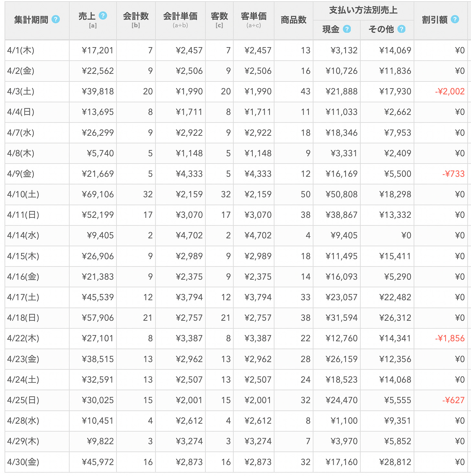Viewport: 471px width, 476px height.
Task: Select sales value ¥17,201
Action: pos(98,50)
